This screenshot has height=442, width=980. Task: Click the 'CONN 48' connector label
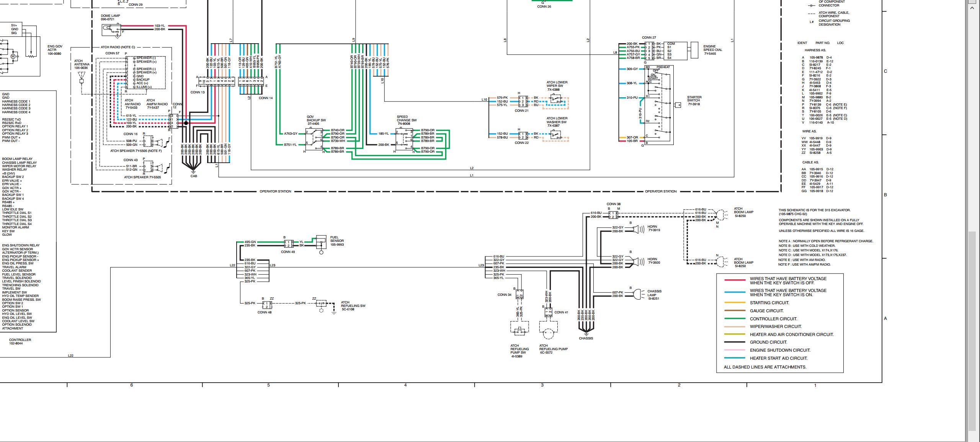pyautogui.click(x=265, y=312)
